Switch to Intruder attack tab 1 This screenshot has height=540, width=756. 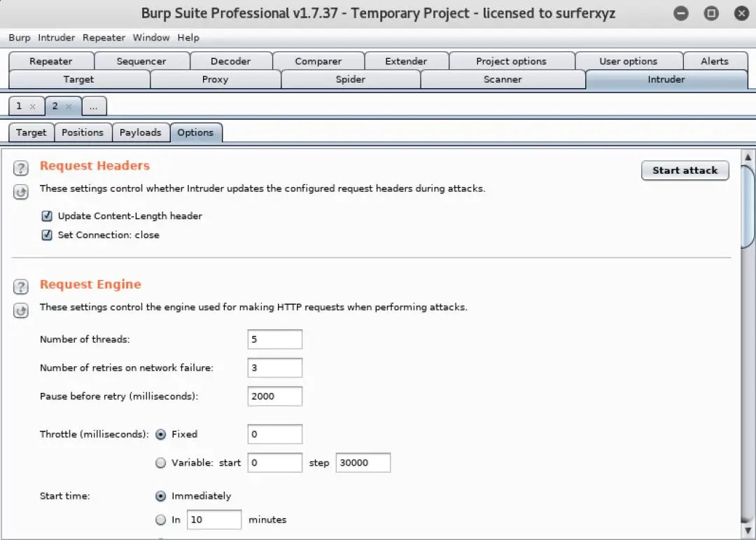20,106
